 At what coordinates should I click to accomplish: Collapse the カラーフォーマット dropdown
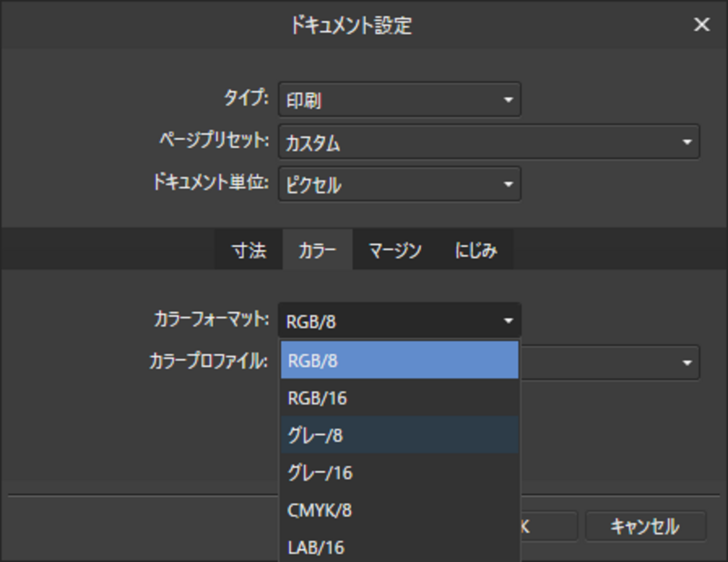[x=399, y=321]
